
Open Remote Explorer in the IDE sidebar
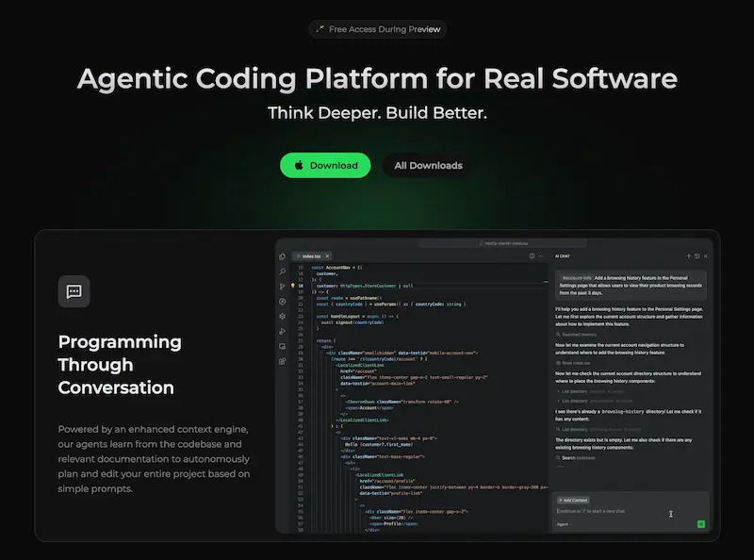(282, 346)
